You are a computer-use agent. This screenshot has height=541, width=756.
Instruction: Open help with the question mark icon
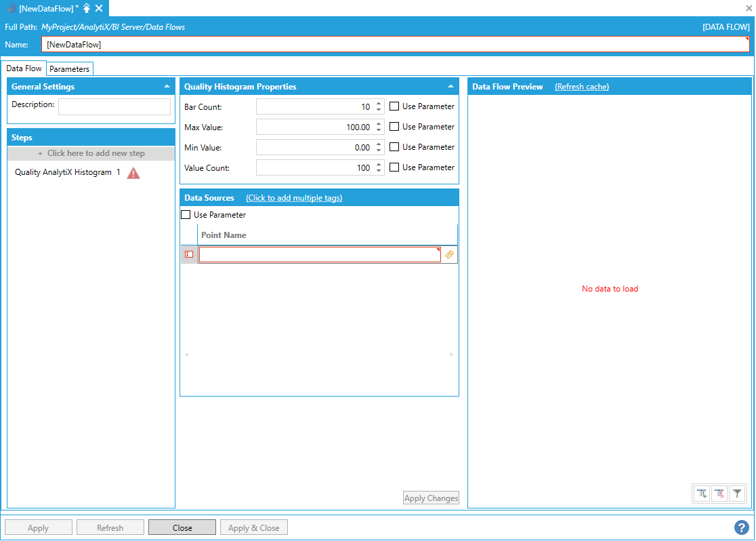741,527
